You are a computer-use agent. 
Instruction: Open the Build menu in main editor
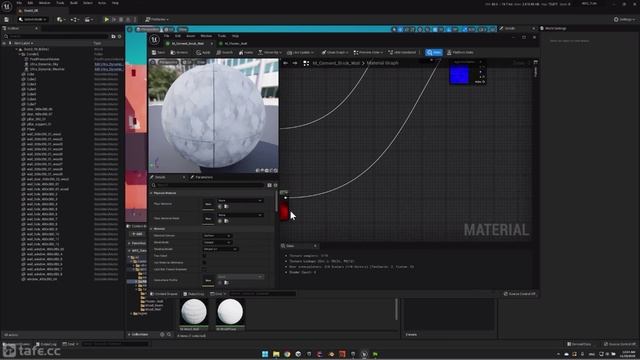(x=74, y=3)
